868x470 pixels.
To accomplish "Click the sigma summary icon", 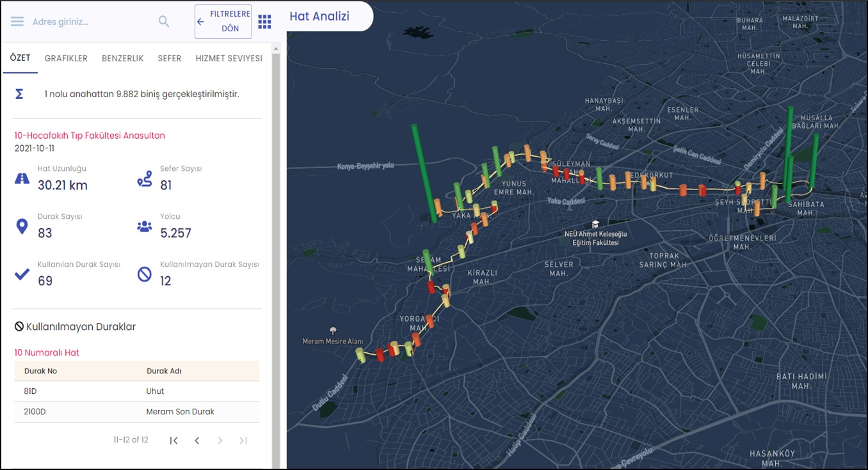I will tap(19, 94).
